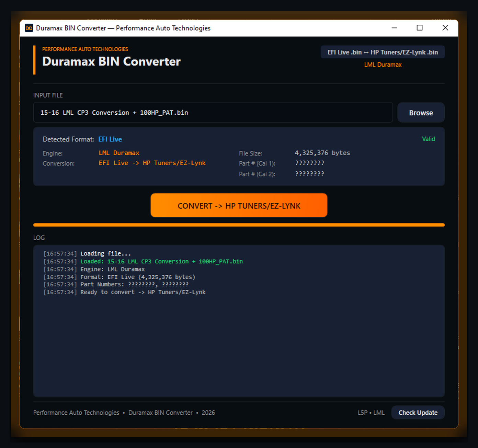Click the 'File Size:' label
This screenshot has width=478, height=448.
point(251,153)
